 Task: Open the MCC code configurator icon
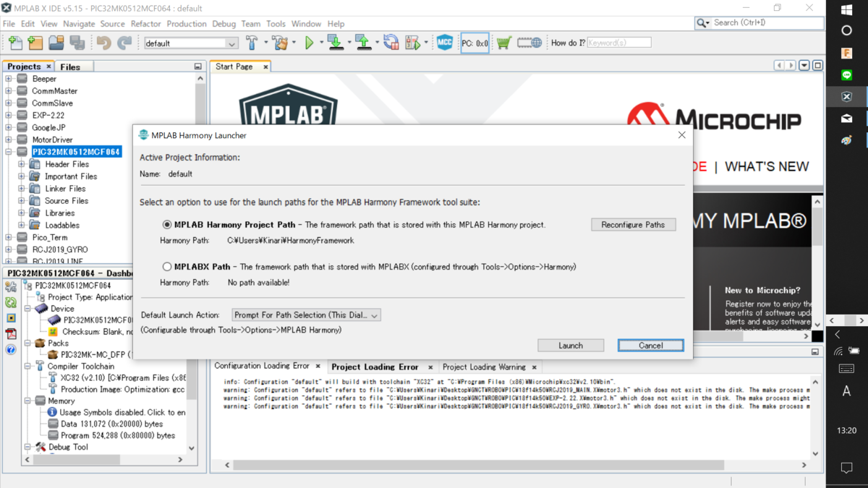click(x=445, y=43)
